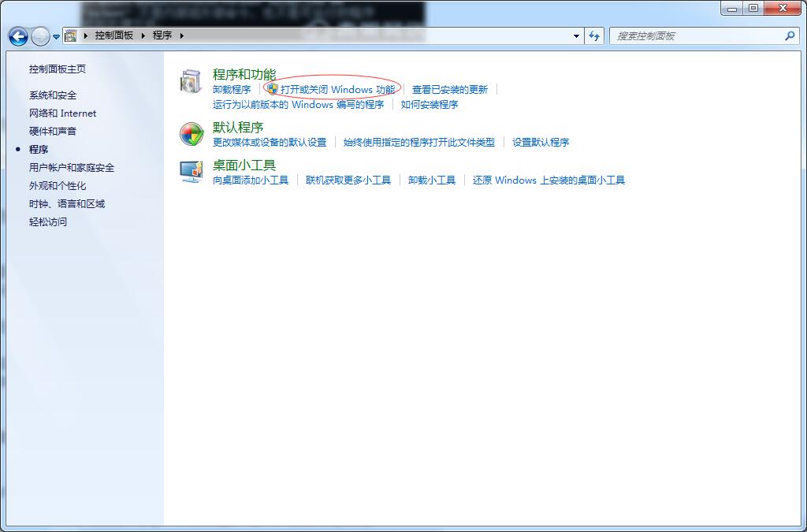Select 控制面板 breadcrumb in address bar
This screenshot has height=532, width=807.
[114, 35]
